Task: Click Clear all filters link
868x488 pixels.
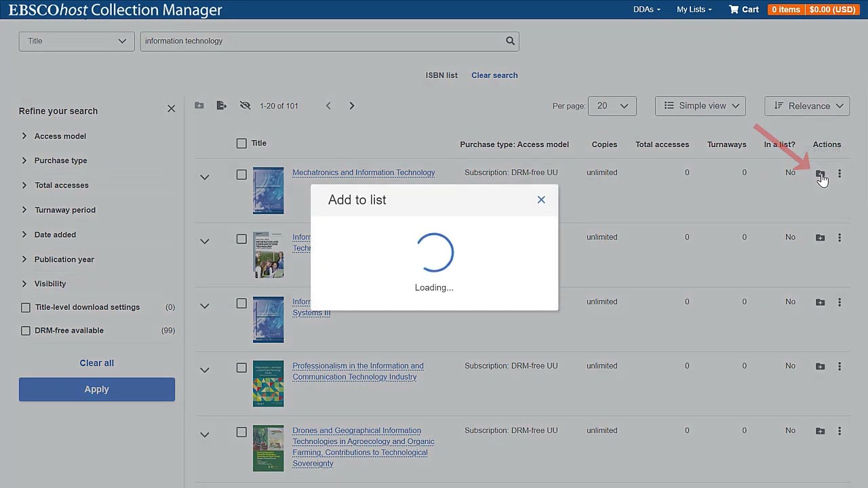Action: [x=97, y=363]
